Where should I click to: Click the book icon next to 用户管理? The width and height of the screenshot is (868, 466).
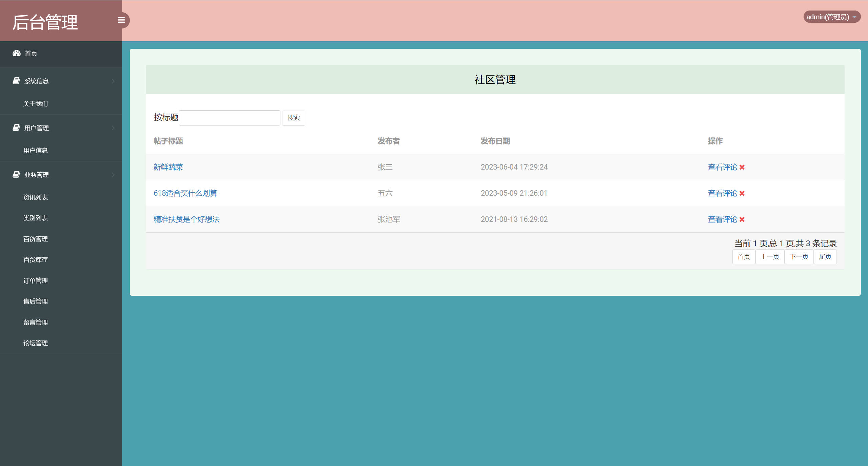pyautogui.click(x=16, y=128)
